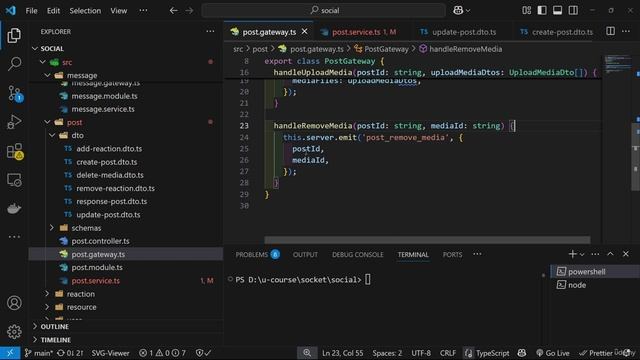Viewport: 640px width, 360px height.
Task: Click the editor horizontal scrollbar
Action: (x=427, y=240)
